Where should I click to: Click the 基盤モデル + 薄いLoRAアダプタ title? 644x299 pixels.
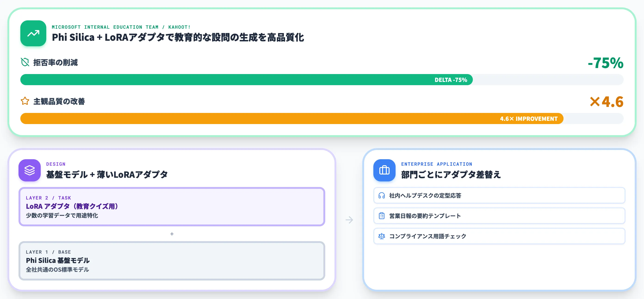click(x=107, y=174)
